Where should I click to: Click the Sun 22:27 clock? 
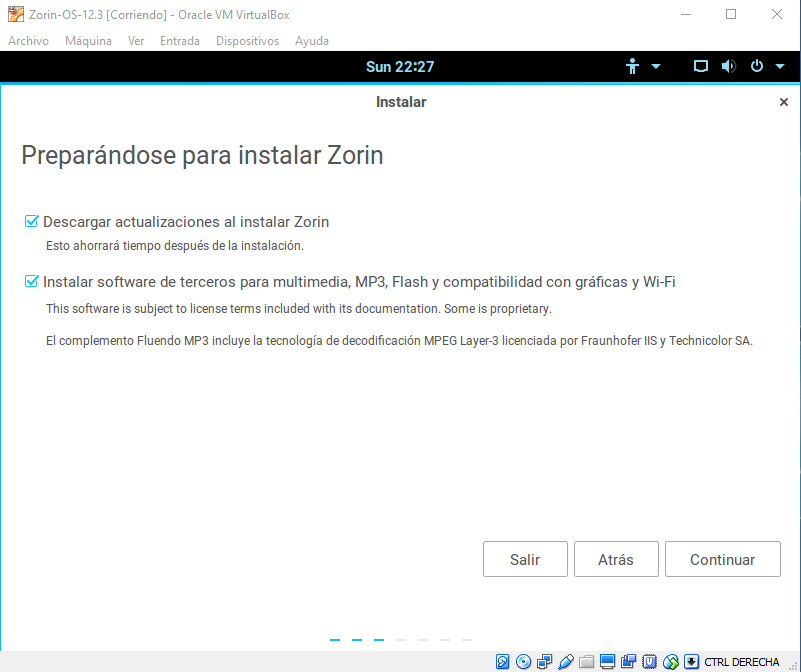400,67
